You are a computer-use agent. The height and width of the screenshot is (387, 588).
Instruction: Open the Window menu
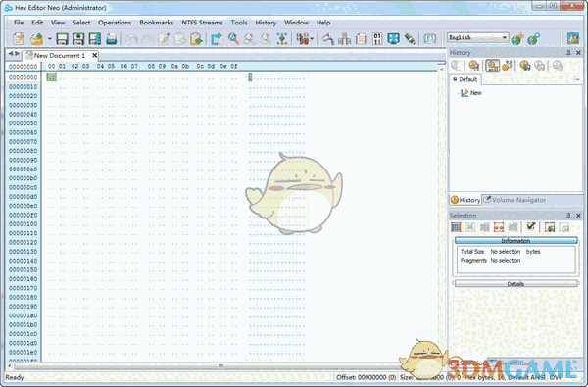(296, 23)
